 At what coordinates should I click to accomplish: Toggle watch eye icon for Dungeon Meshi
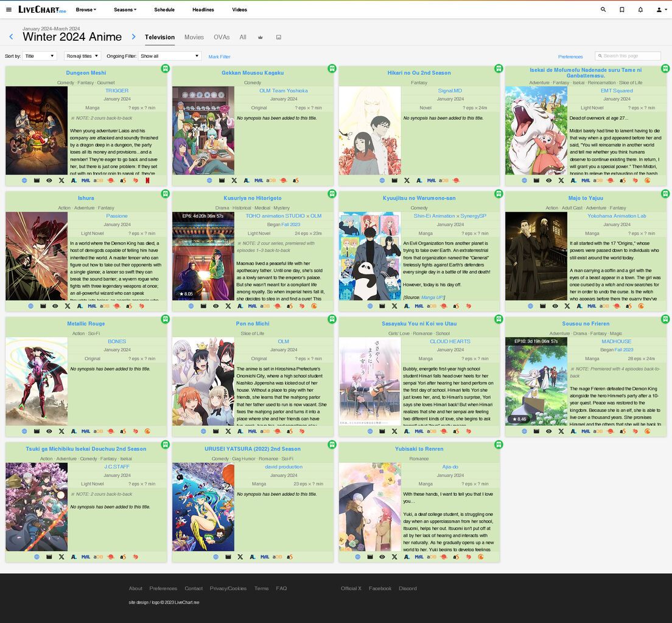pos(49,180)
